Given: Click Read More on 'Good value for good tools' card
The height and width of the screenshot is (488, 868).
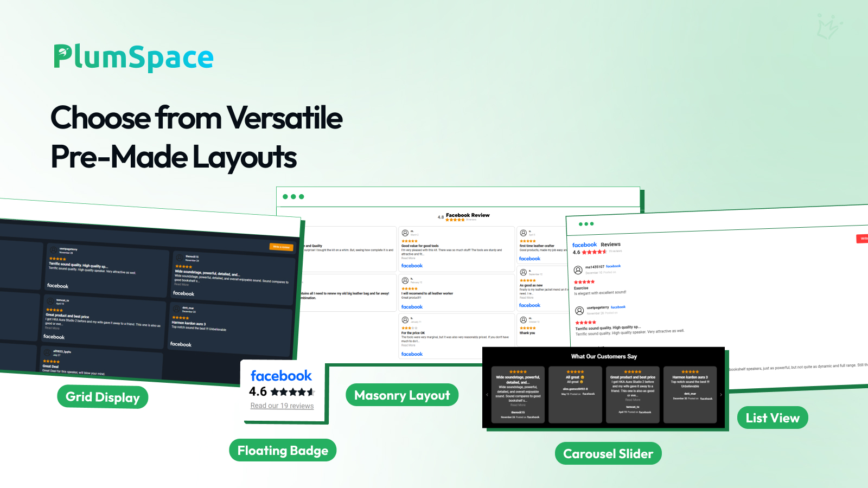Looking at the screenshot, I should 408,258.
